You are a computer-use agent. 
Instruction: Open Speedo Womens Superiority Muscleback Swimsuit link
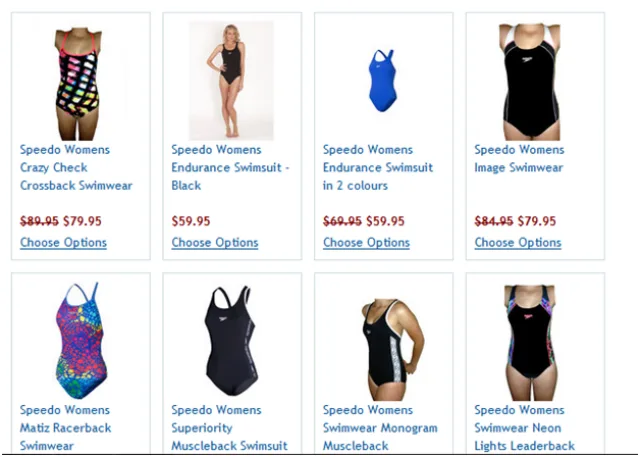click(x=229, y=428)
